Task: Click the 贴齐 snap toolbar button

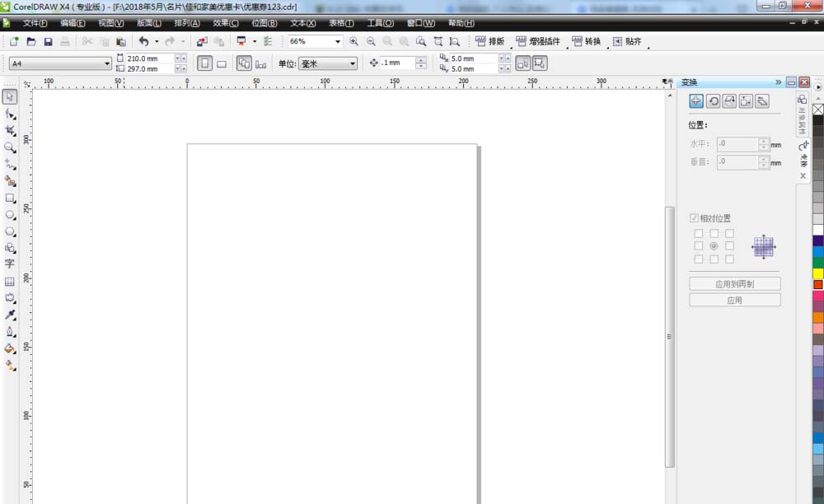Action: tap(627, 41)
